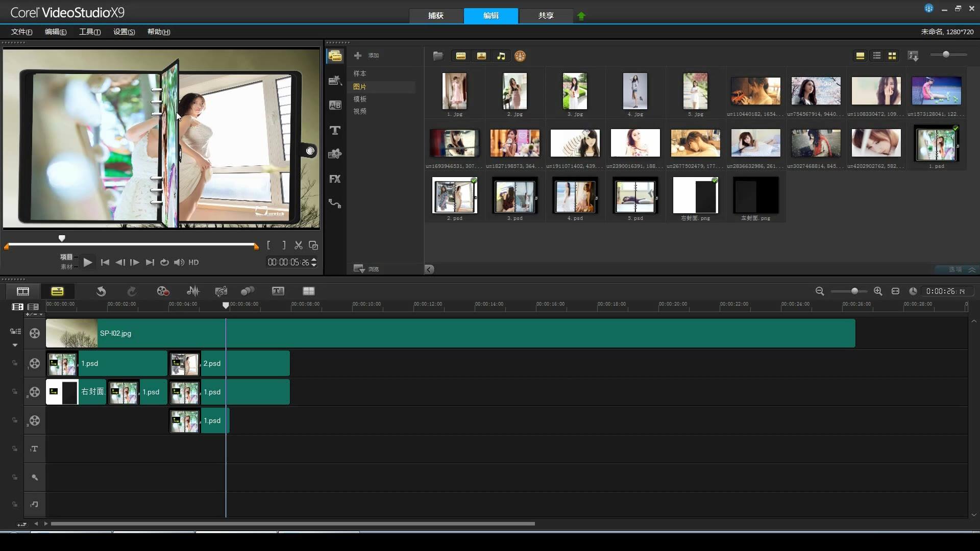Toggle repeat playback button
Viewport: 980px width, 551px height.
tap(164, 262)
